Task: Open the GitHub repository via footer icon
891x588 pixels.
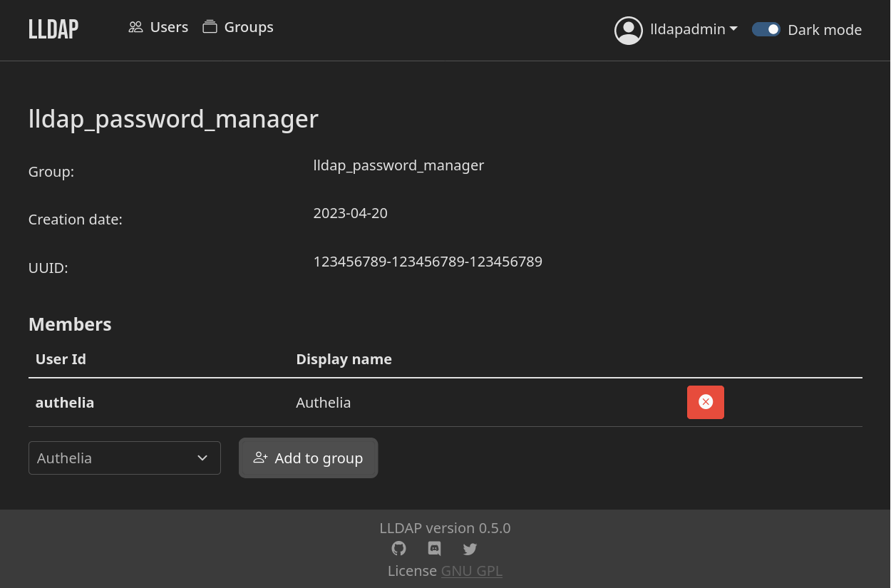Action: click(398, 549)
